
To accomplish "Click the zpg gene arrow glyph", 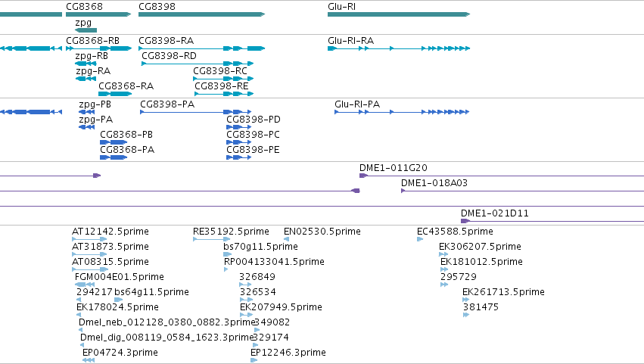I will [x=86, y=30].
